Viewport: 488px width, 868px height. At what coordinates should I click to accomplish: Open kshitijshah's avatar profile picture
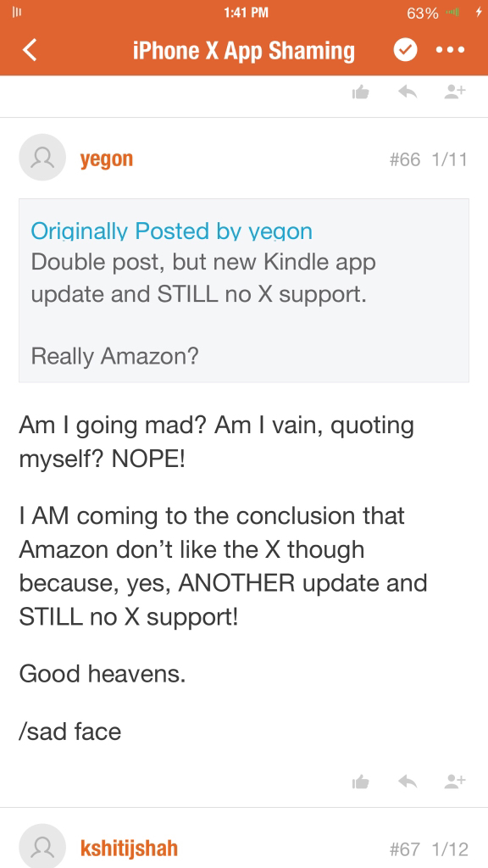42,846
